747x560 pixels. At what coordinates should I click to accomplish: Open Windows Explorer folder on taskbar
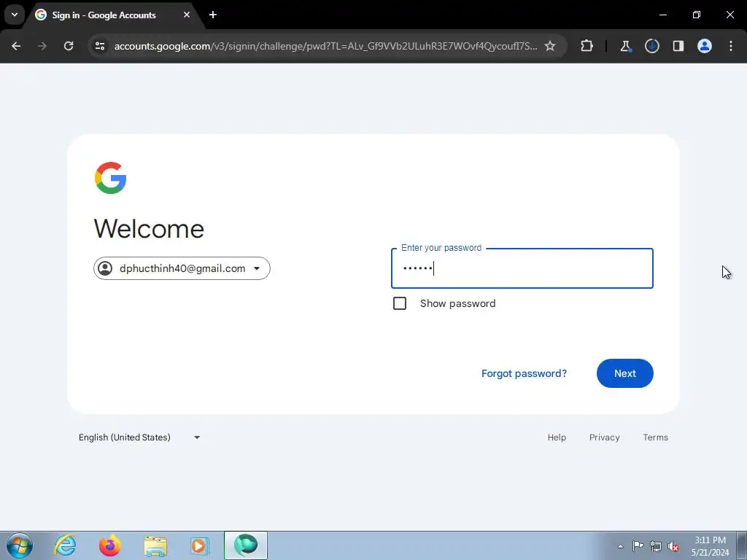(x=155, y=545)
